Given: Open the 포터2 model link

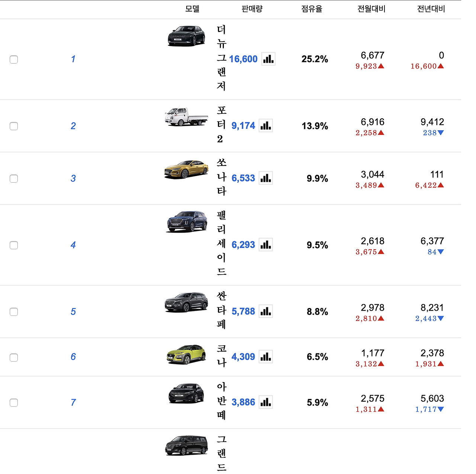Looking at the screenshot, I should coord(222,125).
